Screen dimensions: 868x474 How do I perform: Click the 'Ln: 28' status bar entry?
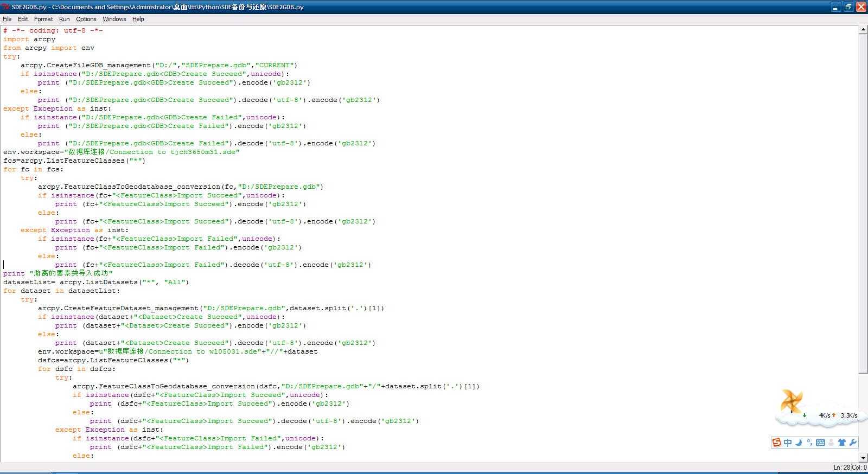pyautogui.click(x=841, y=467)
